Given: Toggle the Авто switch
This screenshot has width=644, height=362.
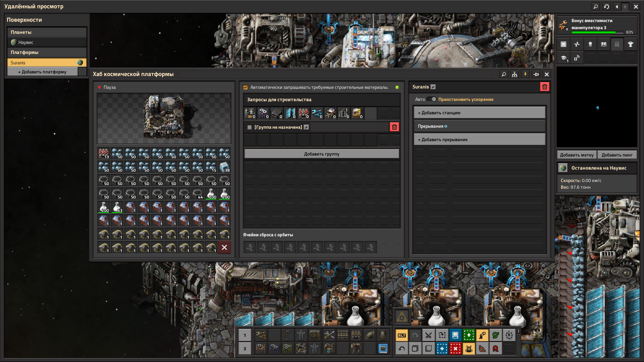Looking at the screenshot, I should pyautogui.click(x=431, y=99).
